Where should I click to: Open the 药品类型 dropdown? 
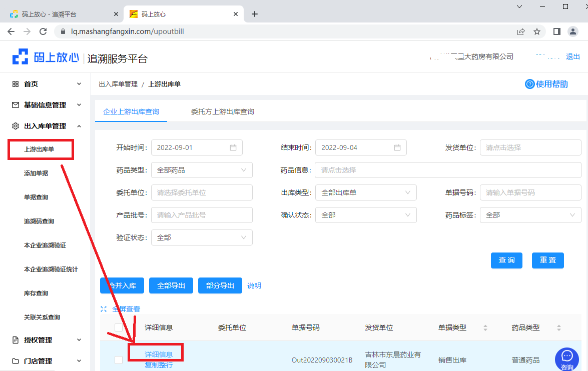(x=202, y=170)
